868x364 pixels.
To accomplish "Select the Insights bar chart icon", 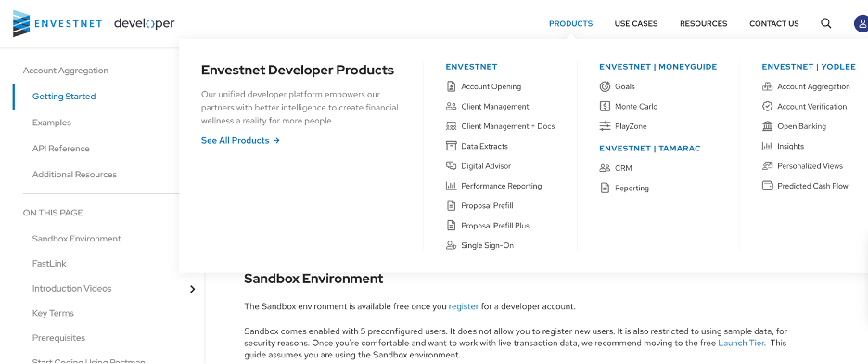I will tap(767, 147).
